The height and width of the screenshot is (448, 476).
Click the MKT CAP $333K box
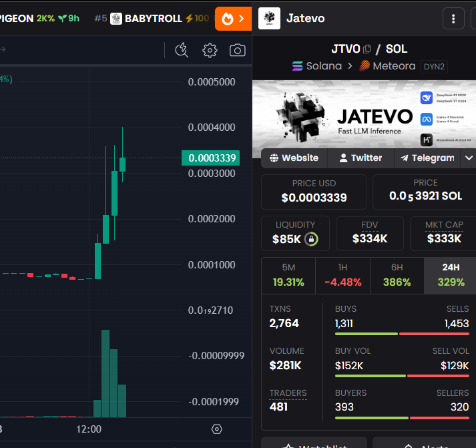443,234
